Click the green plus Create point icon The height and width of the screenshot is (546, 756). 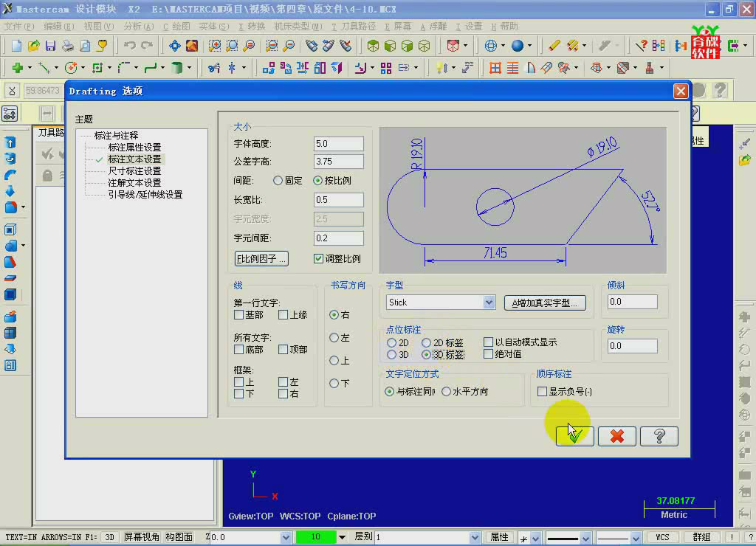pyautogui.click(x=18, y=68)
